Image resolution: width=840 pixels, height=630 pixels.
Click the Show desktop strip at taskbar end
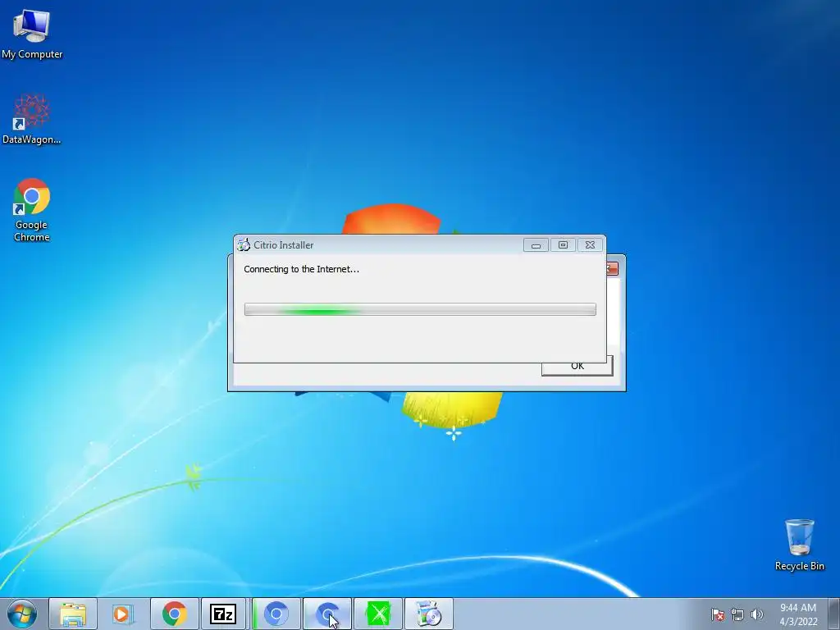(x=834, y=614)
